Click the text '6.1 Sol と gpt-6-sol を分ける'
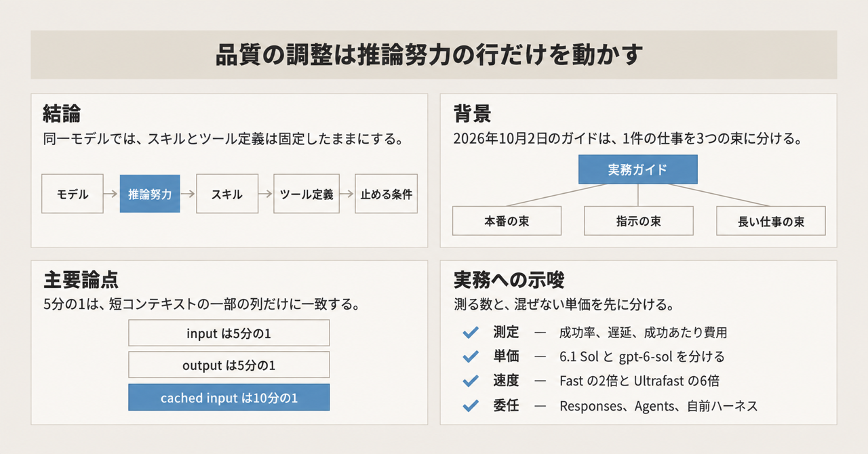The height and width of the screenshot is (454, 868). tap(642, 357)
